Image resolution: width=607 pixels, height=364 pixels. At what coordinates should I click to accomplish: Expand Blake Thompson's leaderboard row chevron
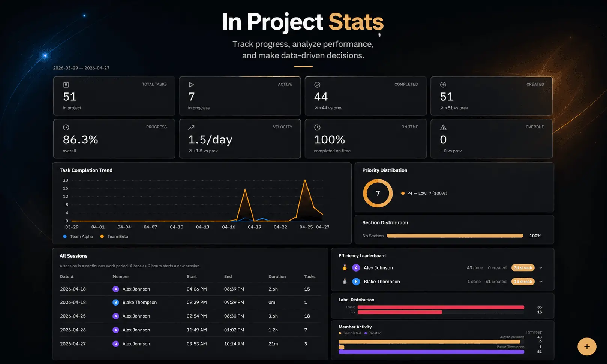[541, 282]
